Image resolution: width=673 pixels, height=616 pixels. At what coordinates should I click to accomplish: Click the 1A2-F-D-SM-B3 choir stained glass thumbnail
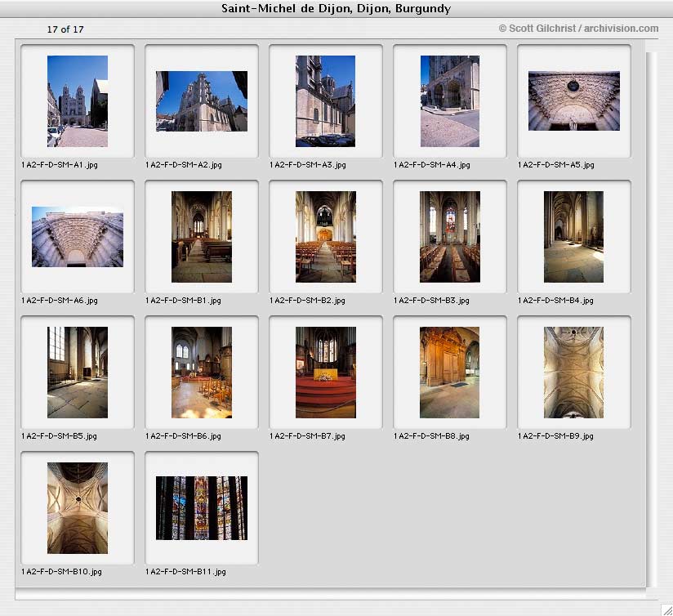click(450, 237)
